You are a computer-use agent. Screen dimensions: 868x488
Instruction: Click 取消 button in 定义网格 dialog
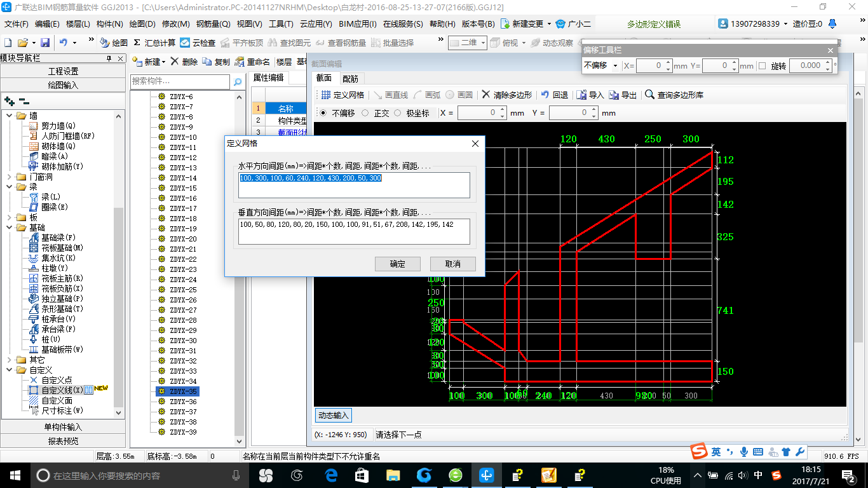point(453,264)
